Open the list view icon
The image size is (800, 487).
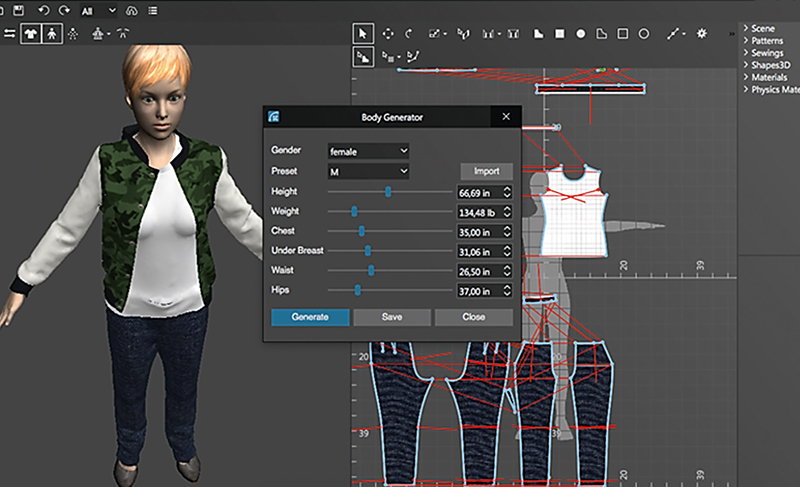[x=153, y=11]
